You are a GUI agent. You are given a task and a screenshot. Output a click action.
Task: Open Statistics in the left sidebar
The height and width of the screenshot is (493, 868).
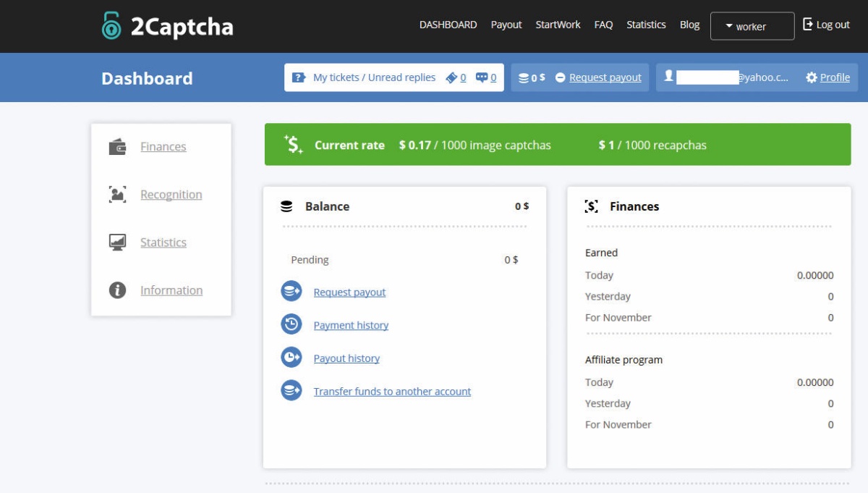163,243
